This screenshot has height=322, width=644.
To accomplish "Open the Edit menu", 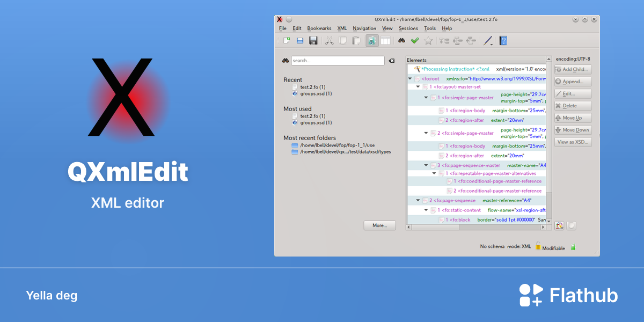I will click(297, 28).
